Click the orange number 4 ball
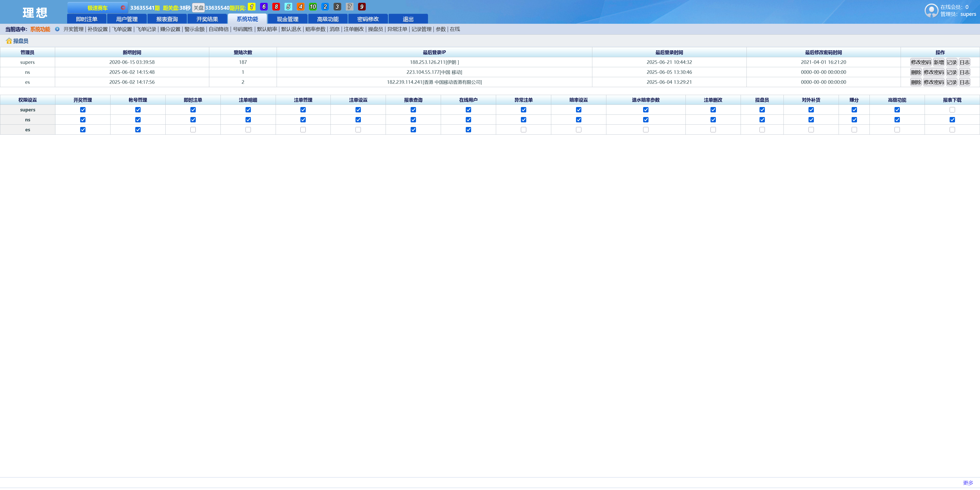The width and height of the screenshot is (980, 490). 301,7
